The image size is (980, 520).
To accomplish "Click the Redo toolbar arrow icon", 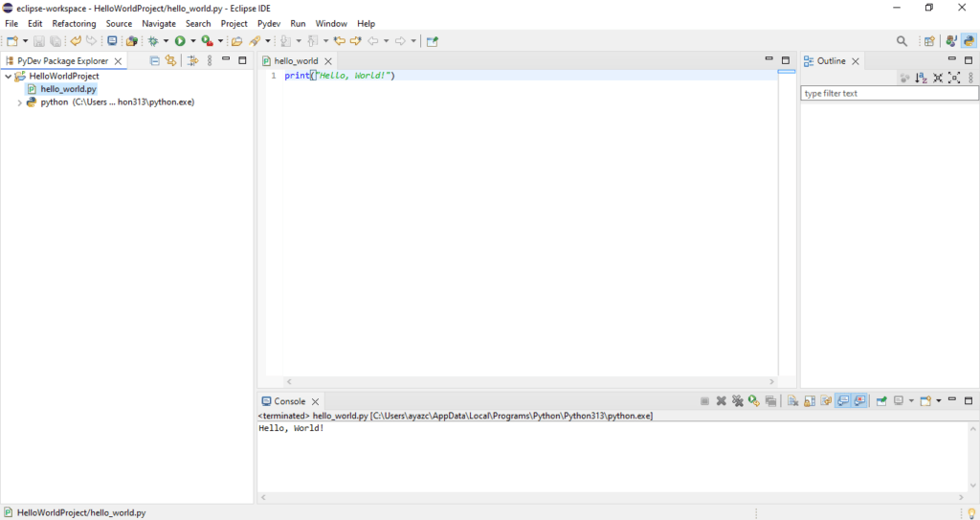I will [92, 41].
